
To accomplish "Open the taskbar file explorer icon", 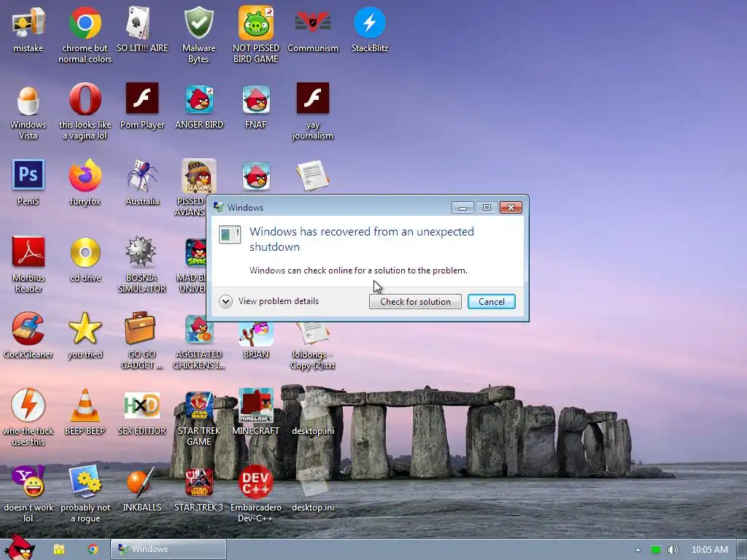I will (x=58, y=549).
